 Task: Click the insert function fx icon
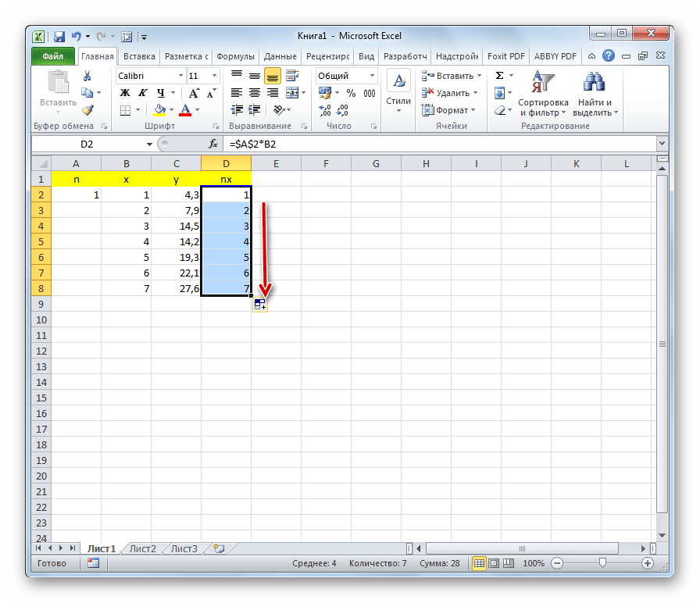pos(213,144)
